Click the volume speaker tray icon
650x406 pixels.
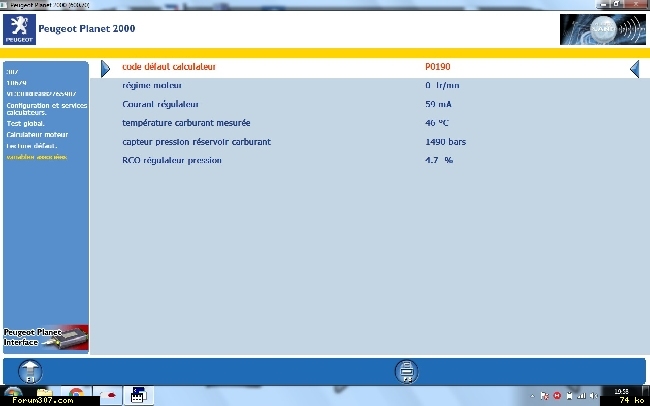coord(594,396)
